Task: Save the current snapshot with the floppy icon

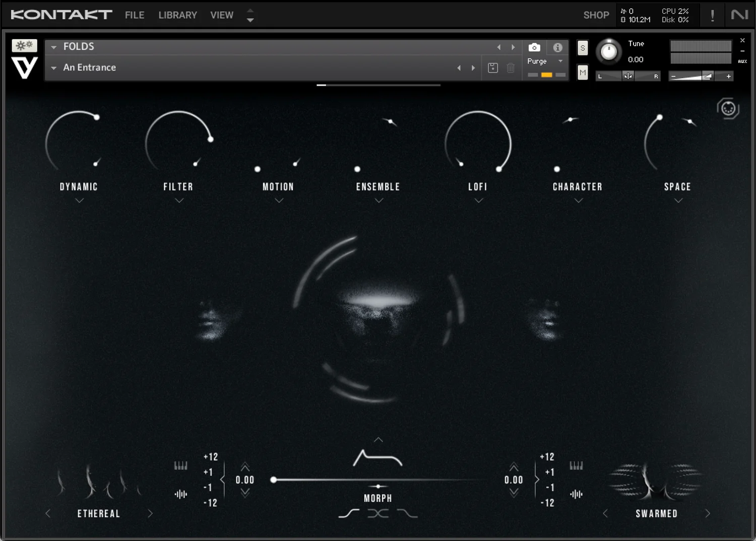Action: tap(492, 67)
